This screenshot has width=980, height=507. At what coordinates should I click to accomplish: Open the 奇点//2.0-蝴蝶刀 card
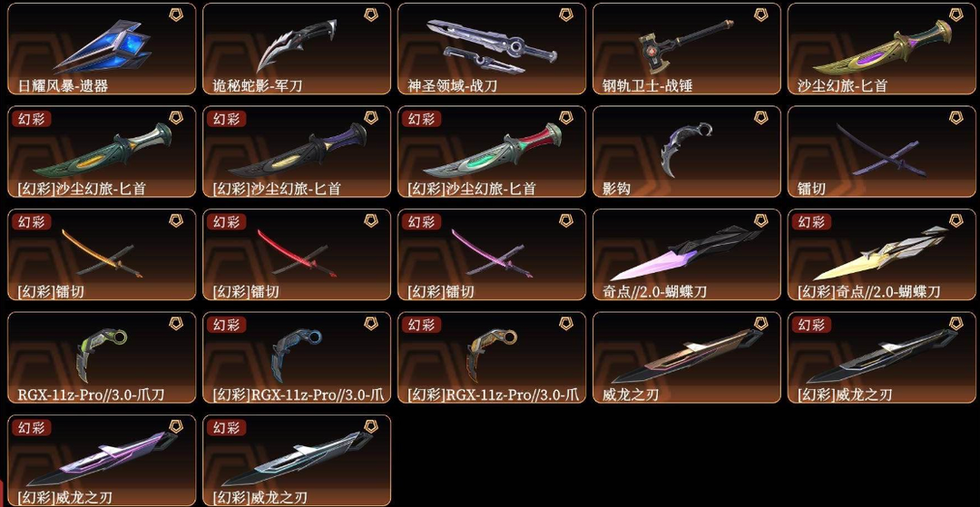click(686, 255)
